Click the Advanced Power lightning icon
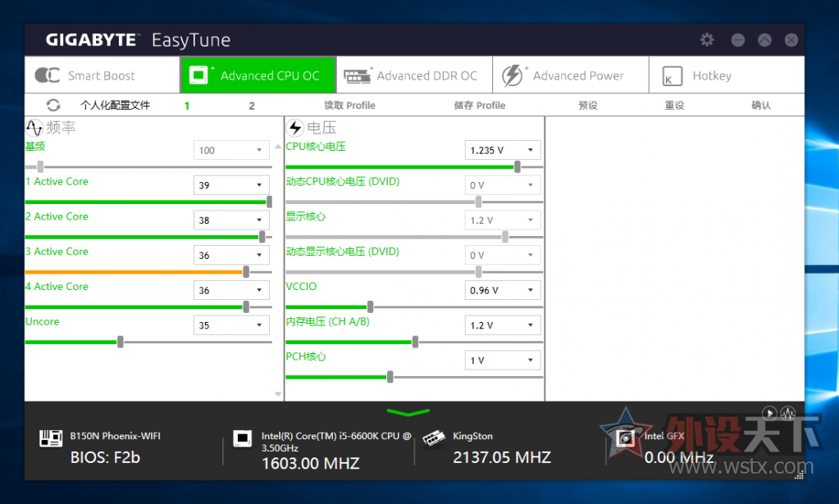839x504 pixels. (x=512, y=75)
